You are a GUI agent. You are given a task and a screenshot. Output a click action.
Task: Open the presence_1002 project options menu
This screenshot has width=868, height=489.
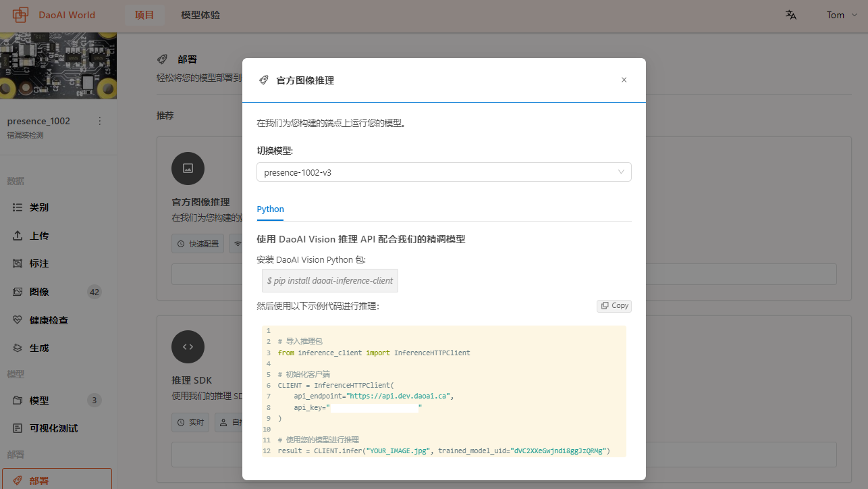coord(100,122)
